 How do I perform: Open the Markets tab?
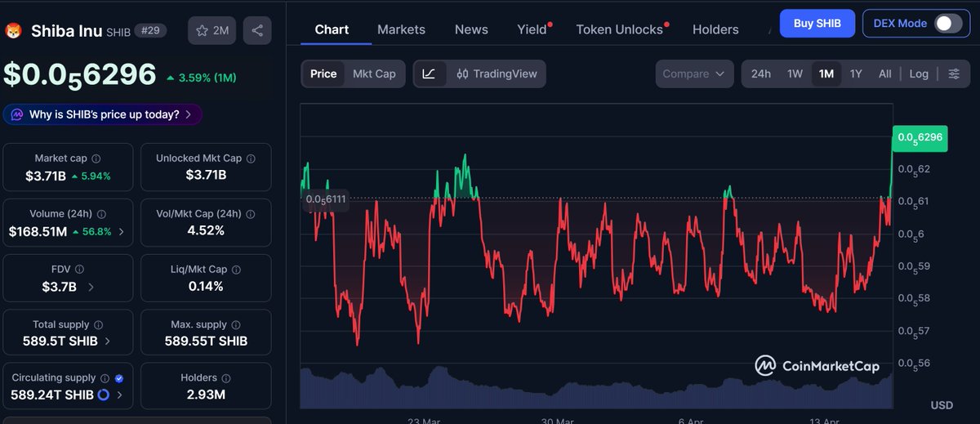pyautogui.click(x=401, y=29)
